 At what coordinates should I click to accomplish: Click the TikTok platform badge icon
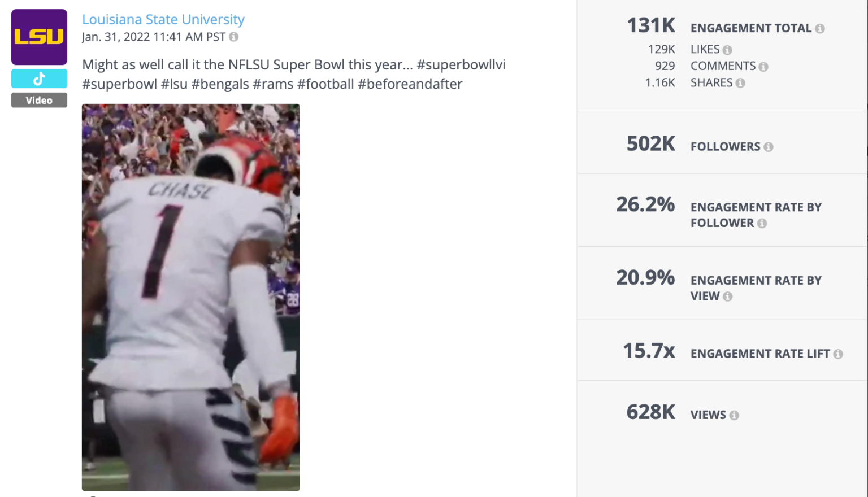(39, 79)
